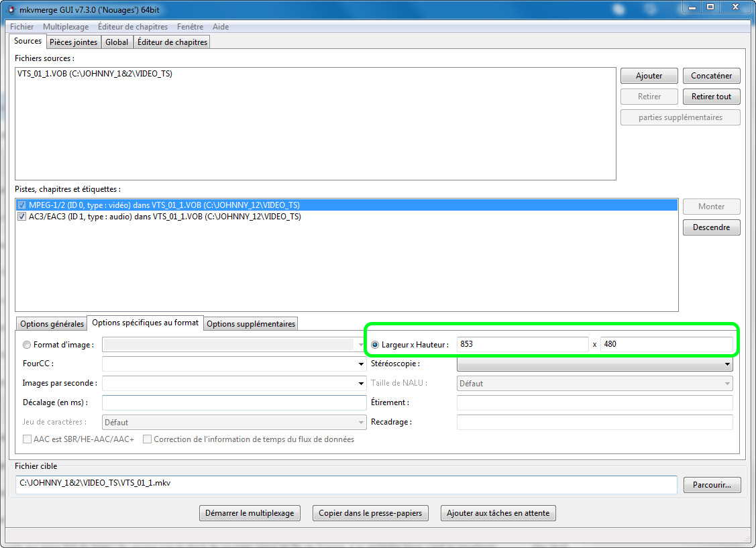Click the Recadrage input field
Image resolution: width=756 pixels, height=548 pixels.
point(595,422)
